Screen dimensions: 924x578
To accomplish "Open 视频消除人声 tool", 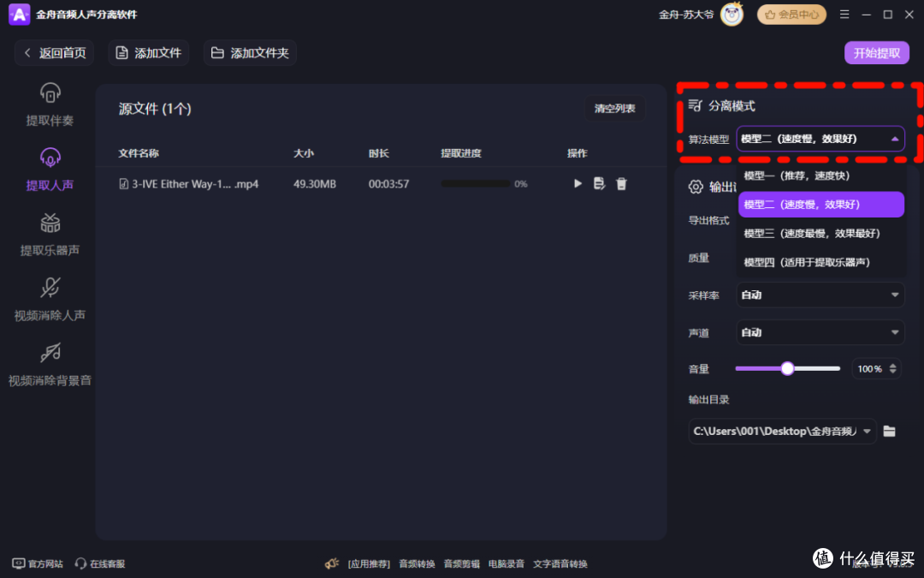I will (x=50, y=300).
